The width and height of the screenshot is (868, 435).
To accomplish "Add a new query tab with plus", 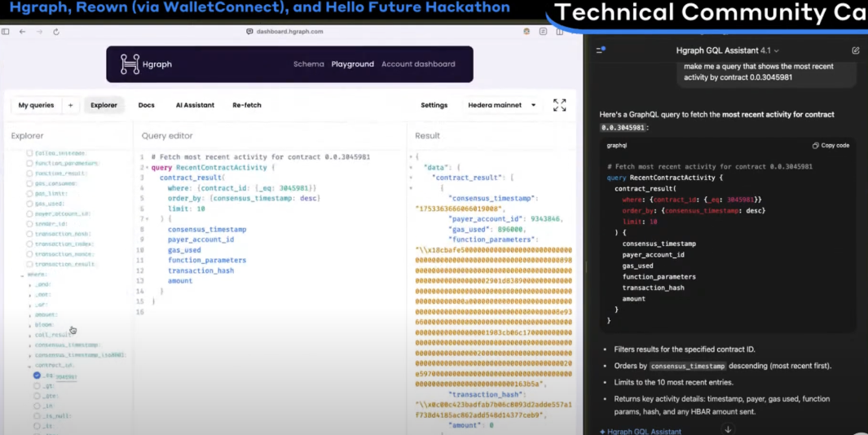I will [70, 105].
